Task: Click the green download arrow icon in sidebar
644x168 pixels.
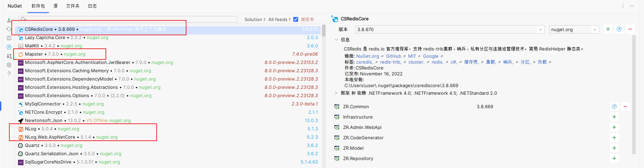Action: pyautogui.click(x=9, y=20)
